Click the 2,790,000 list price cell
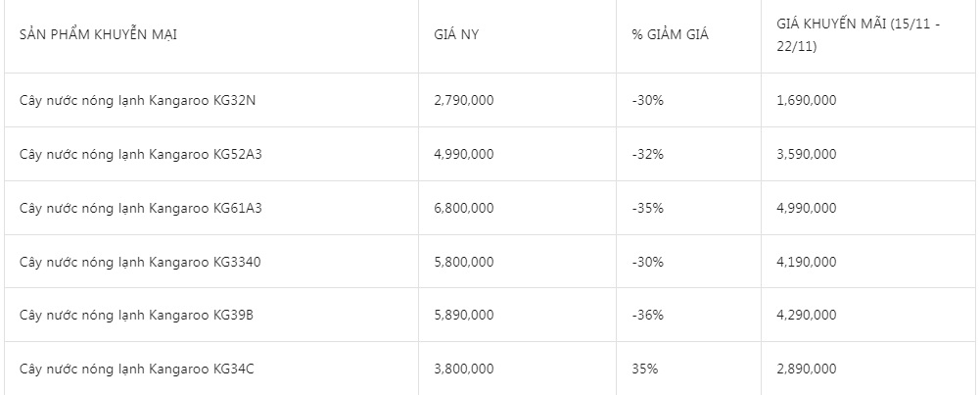 pyautogui.click(x=463, y=100)
